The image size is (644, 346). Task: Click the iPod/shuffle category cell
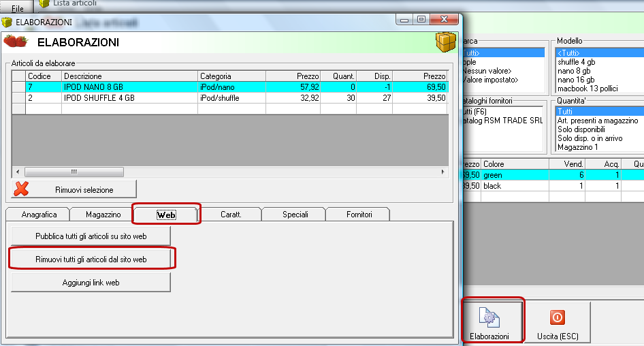(231, 98)
